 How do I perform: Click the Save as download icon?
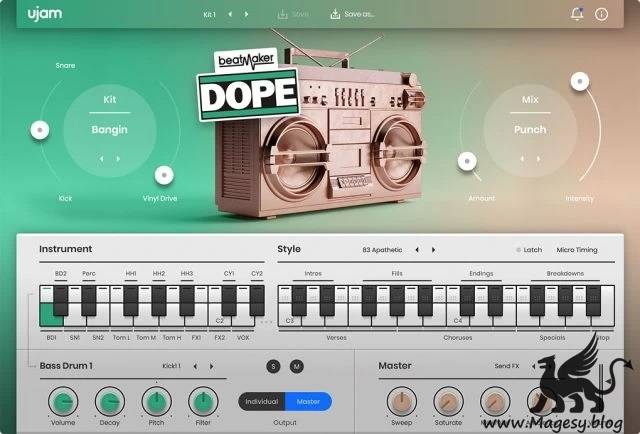(x=336, y=14)
